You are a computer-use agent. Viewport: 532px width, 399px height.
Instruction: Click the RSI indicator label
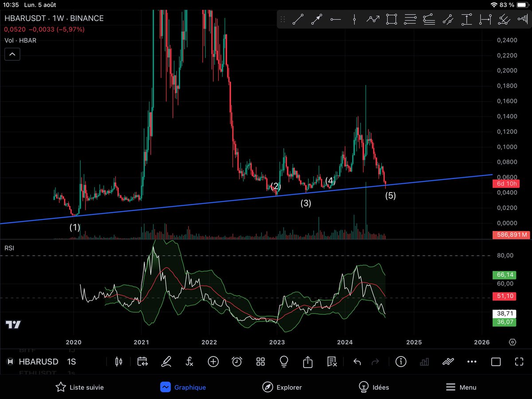click(9, 248)
